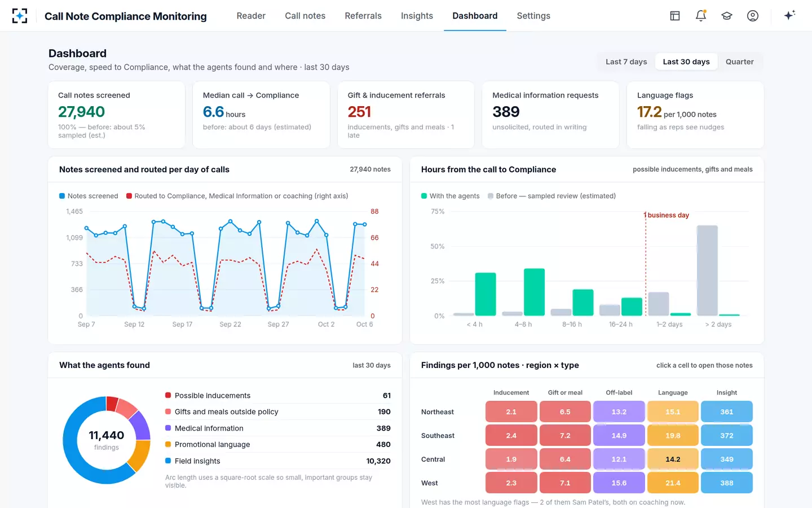Viewport: 812px width, 508px height.
Task: Open the Medical information requests card
Action: point(551,115)
